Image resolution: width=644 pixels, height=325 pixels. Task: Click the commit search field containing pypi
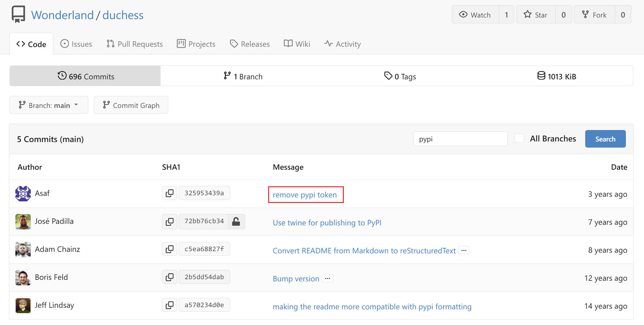point(460,139)
